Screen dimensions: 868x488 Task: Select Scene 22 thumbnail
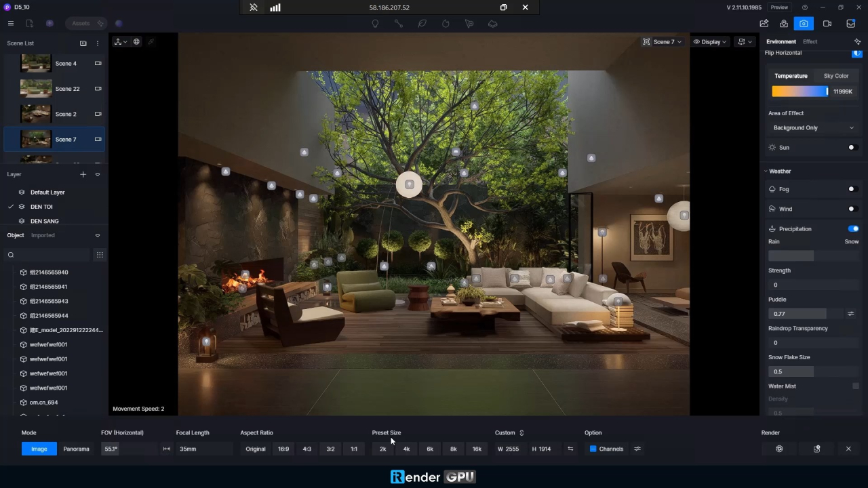36,89
